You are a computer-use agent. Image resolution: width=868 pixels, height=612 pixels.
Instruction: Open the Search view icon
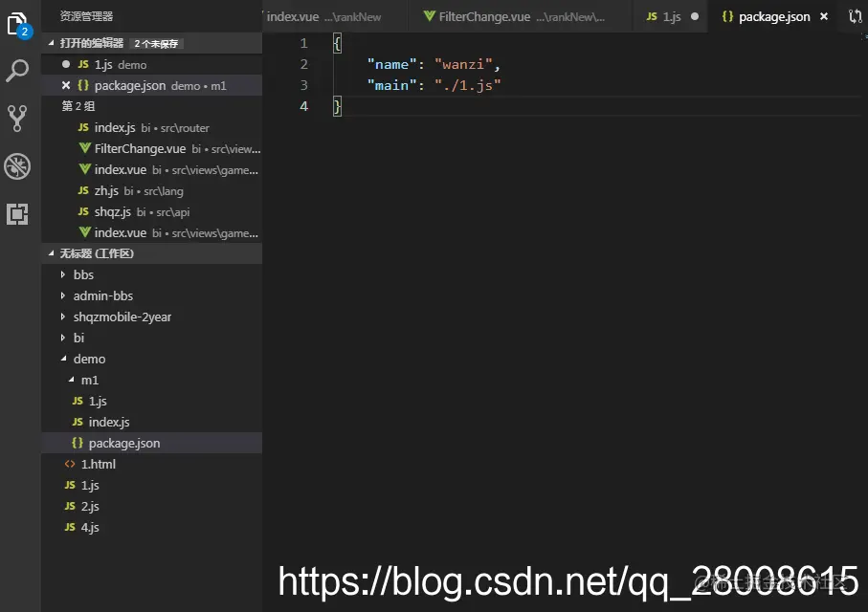click(x=17, y=71)
